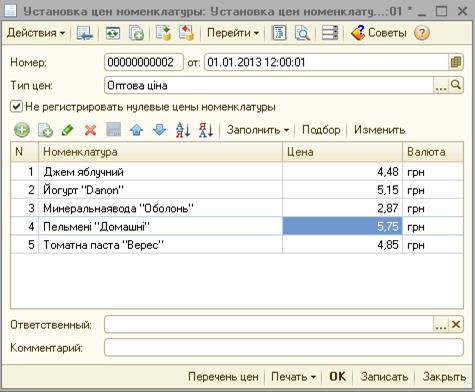
Task: Click the OK button
Action: point(337,377)
